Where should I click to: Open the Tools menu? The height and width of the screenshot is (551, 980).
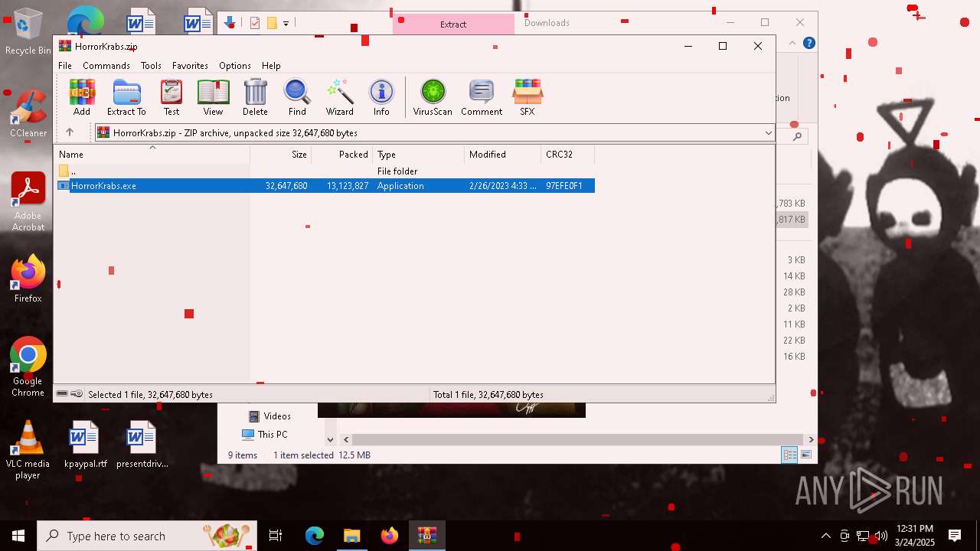(x=151, y=66)
